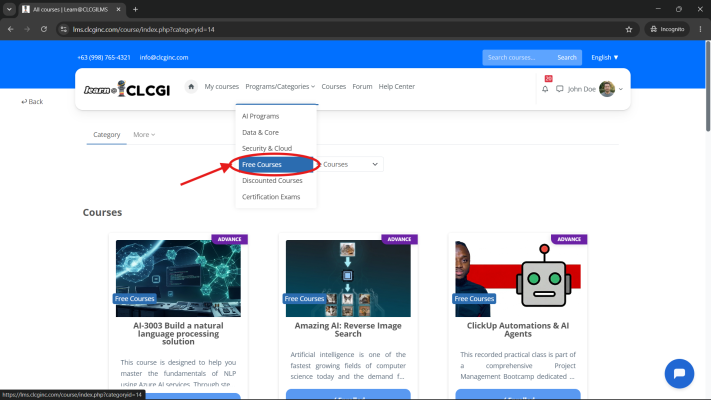
Task: Open the Forum link
Action: pos(362,87)
